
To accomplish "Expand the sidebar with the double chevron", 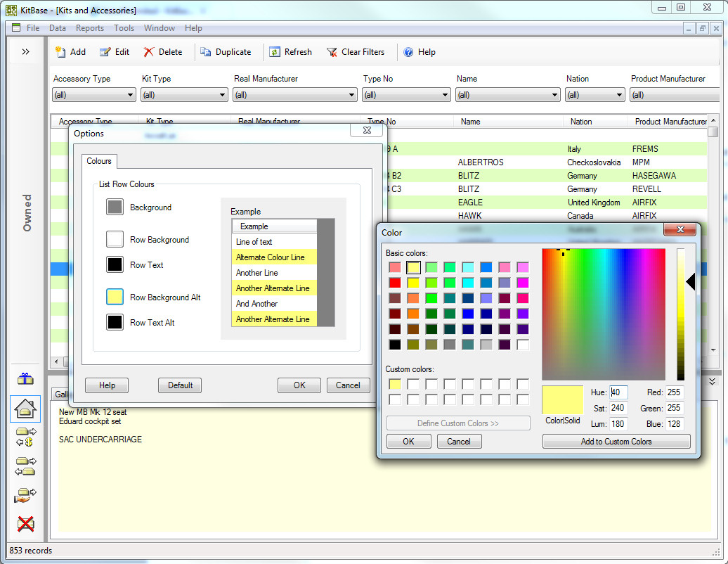I will pos(25,51).
